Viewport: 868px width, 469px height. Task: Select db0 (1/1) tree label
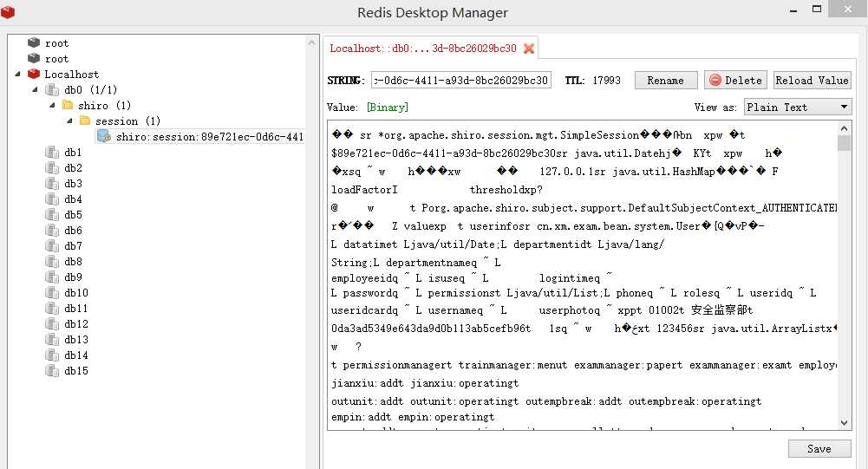tap(91, 89)
